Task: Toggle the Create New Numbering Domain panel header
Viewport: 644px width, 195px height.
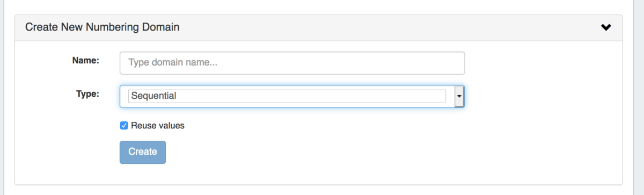Action: pos(318,27)
